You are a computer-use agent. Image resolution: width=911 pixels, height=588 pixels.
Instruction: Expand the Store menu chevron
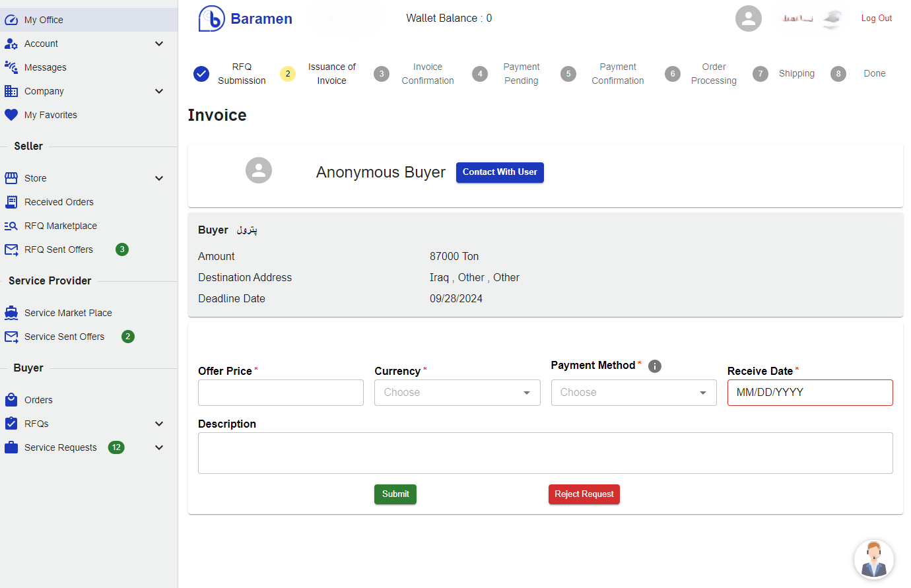[x=159, y=178]
